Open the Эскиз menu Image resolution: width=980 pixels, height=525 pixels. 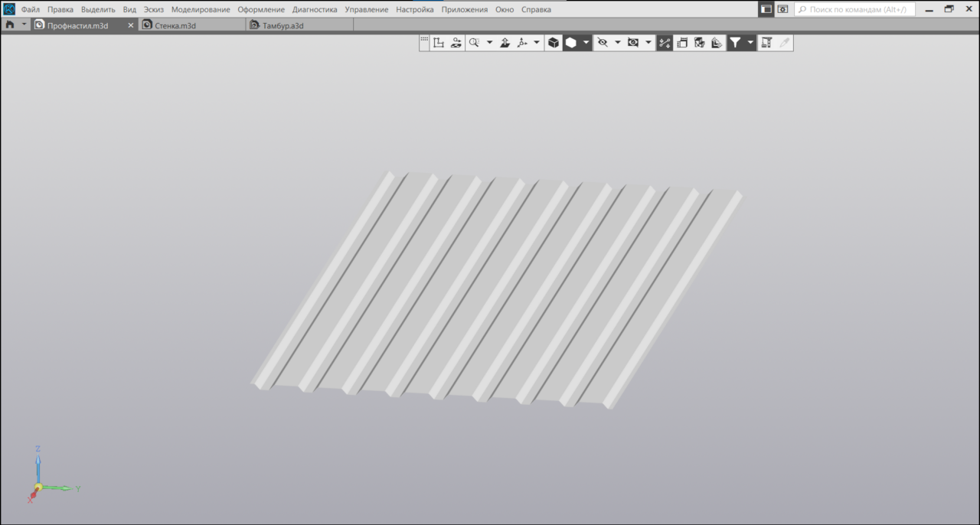click(154, 9)
